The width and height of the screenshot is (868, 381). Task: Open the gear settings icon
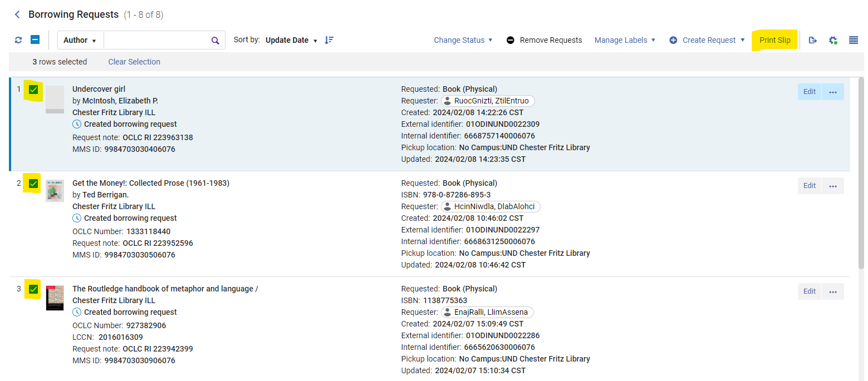coord(833,40)
